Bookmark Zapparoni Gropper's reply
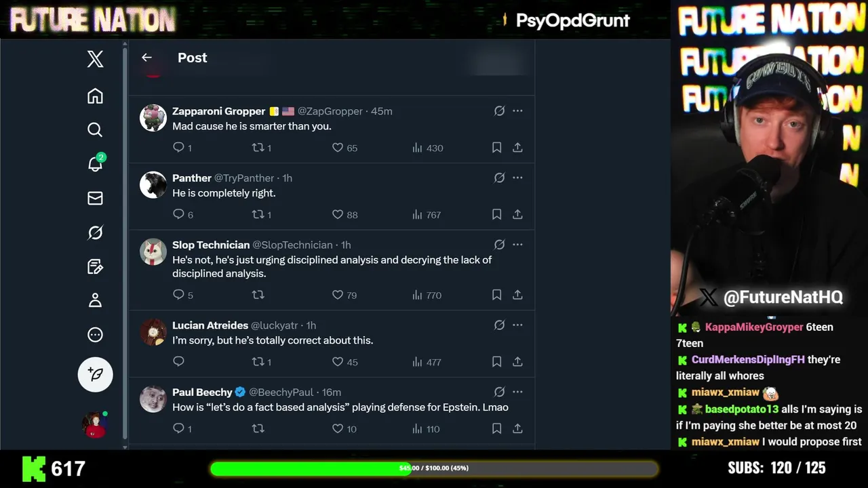The width and height of the screenshot is (868, 488). click(496, 147)
